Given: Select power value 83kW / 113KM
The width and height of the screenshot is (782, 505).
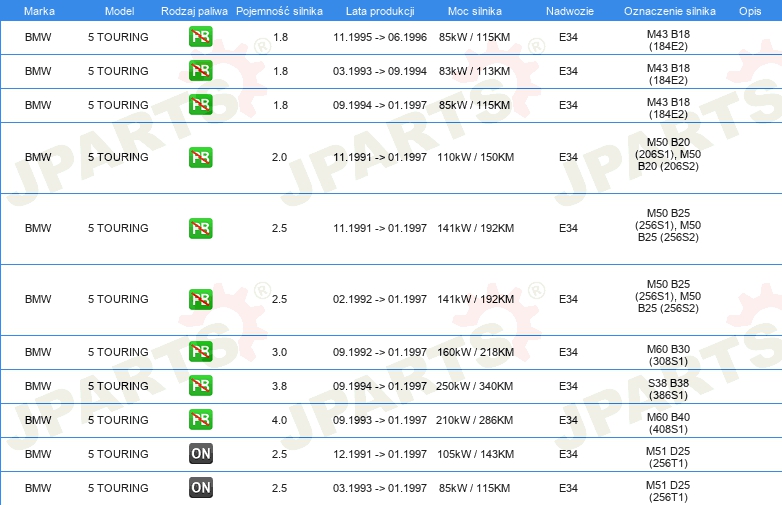Looking at the screenshot, I should click(x=475, y=71).
